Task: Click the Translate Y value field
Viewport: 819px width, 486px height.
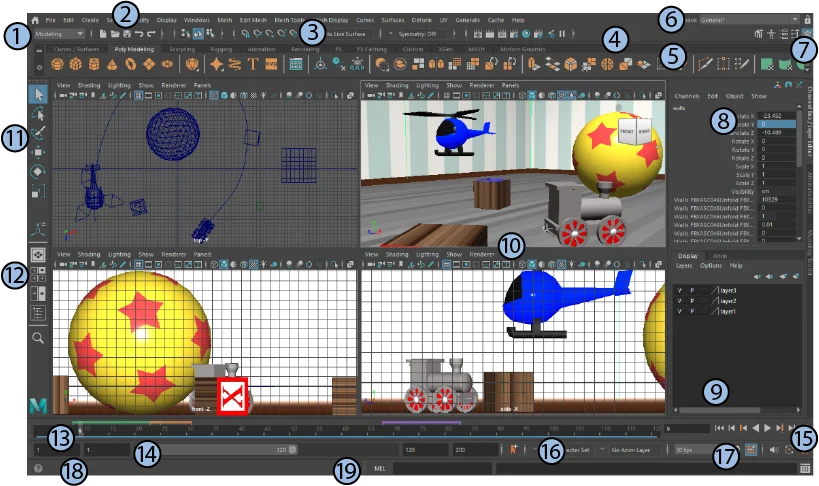Action: tap(776, 125)
